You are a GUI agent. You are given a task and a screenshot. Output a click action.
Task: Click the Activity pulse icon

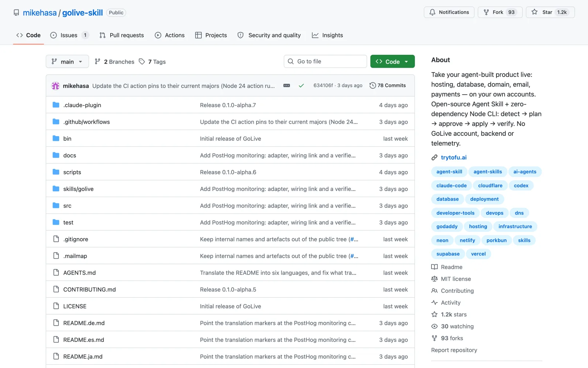(x=434, y=302)
